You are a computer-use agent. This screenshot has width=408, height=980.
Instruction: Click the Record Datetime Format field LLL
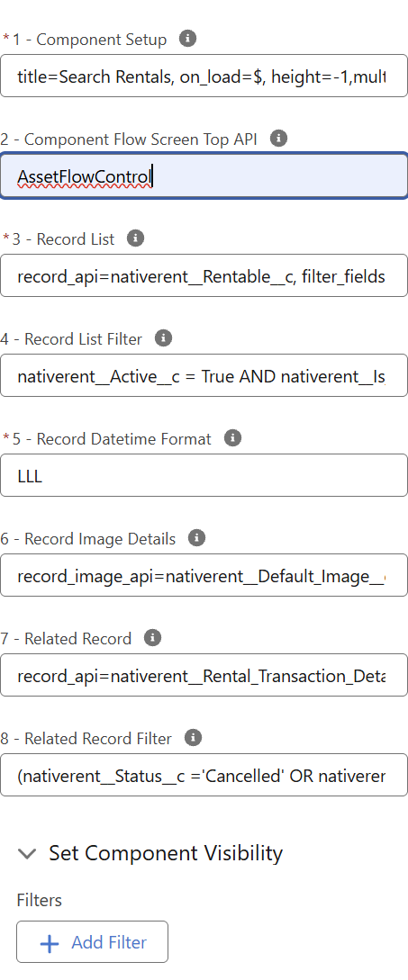pyautogui.click(x=204, y=476)
